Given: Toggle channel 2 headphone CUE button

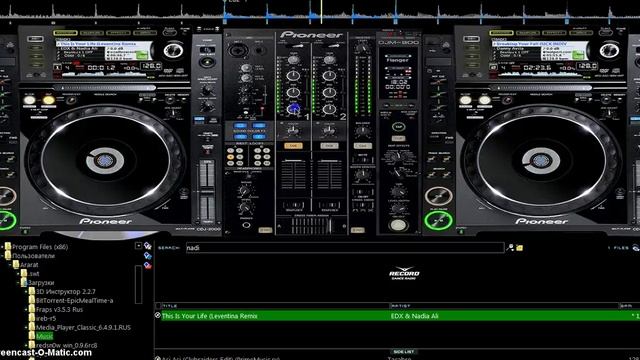Looking at the screenshot, I should (x=329, y=145).
